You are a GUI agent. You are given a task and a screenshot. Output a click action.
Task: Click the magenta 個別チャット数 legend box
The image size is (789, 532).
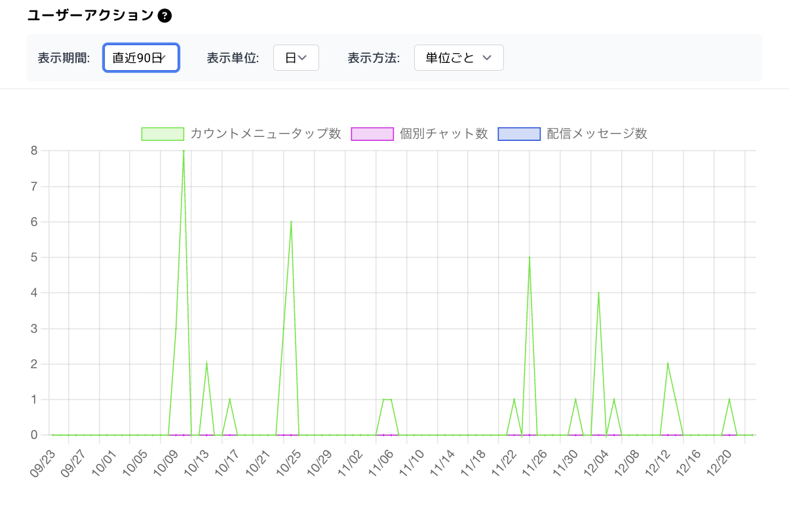[x=372, y=134]
